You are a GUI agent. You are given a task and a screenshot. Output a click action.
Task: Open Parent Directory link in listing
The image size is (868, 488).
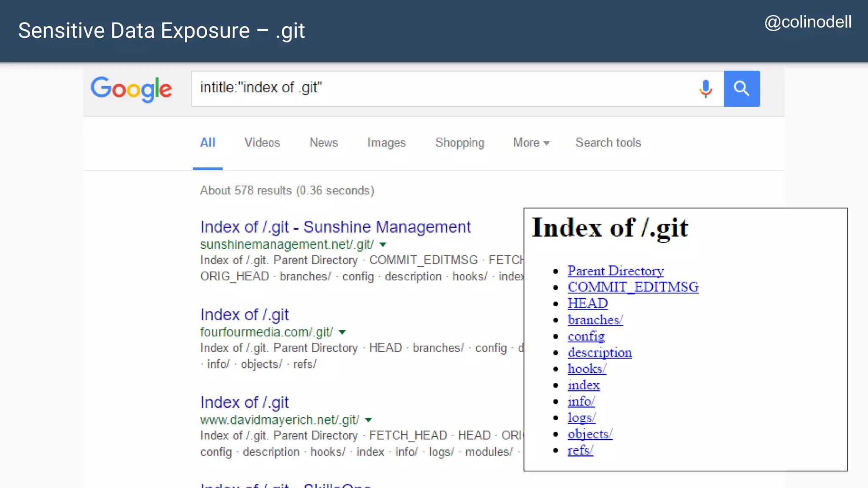616,271
